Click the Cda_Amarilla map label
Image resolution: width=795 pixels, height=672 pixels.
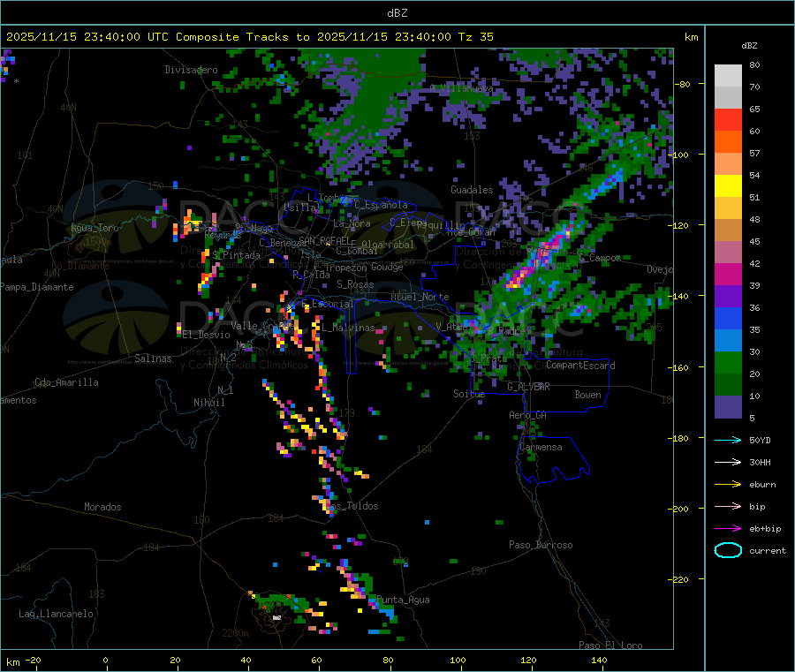(x=66, y=382)
